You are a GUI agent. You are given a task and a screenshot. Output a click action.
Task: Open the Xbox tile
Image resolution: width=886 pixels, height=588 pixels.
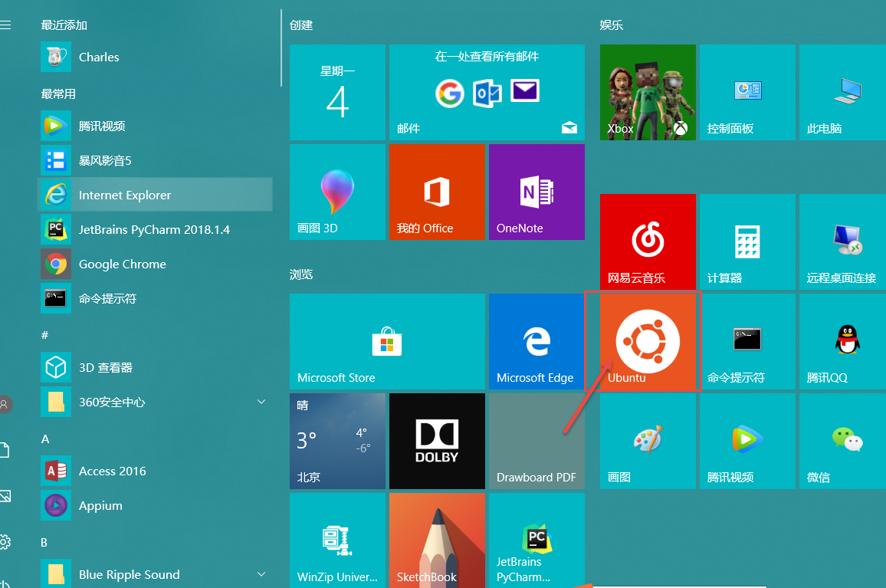648,92
